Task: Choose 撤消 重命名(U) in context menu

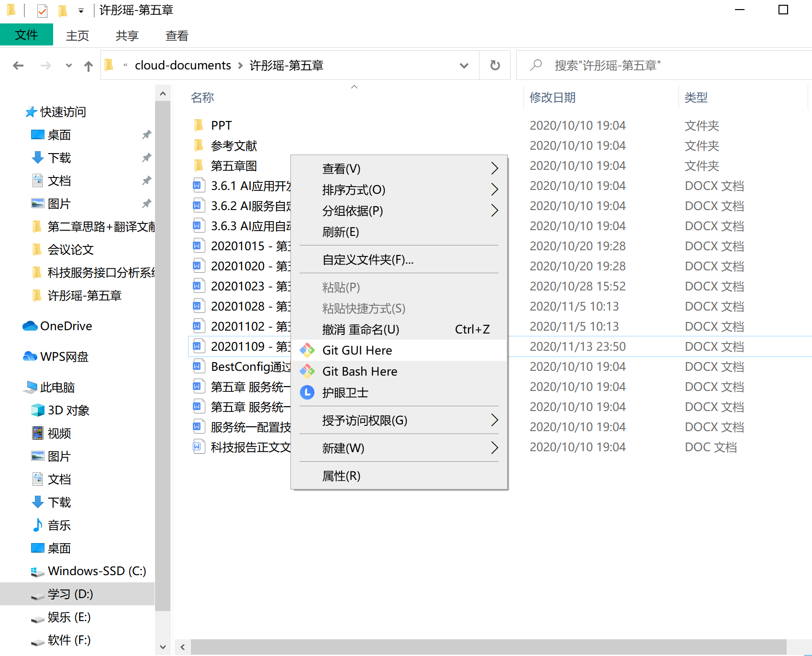Action: 399,329
